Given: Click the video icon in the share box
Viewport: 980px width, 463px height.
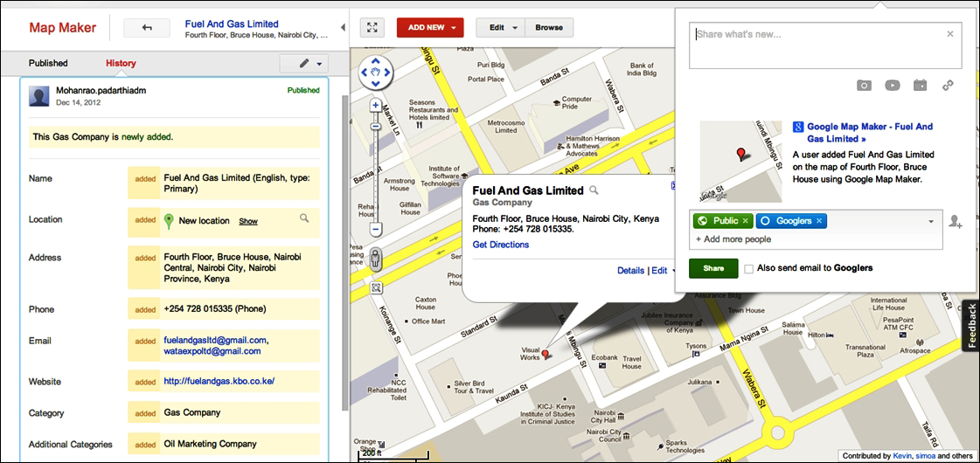Looking at the screenshot, I should click(892, 85).
